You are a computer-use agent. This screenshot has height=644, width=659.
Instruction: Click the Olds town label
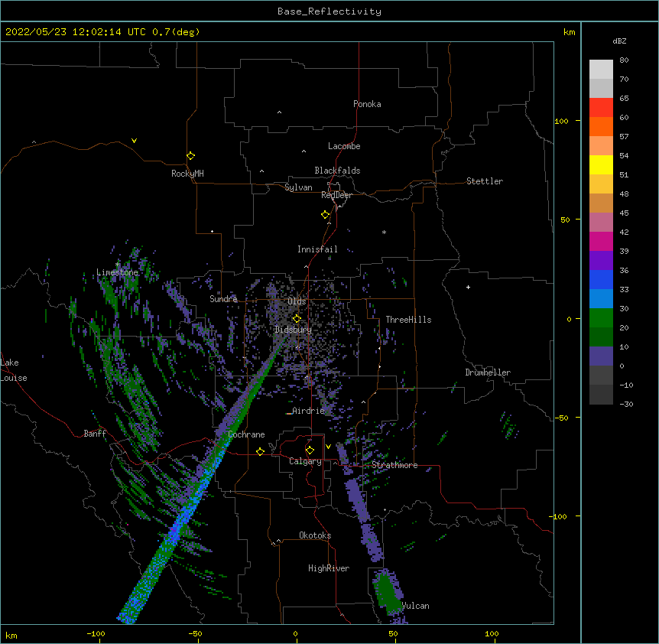[297, 301]
